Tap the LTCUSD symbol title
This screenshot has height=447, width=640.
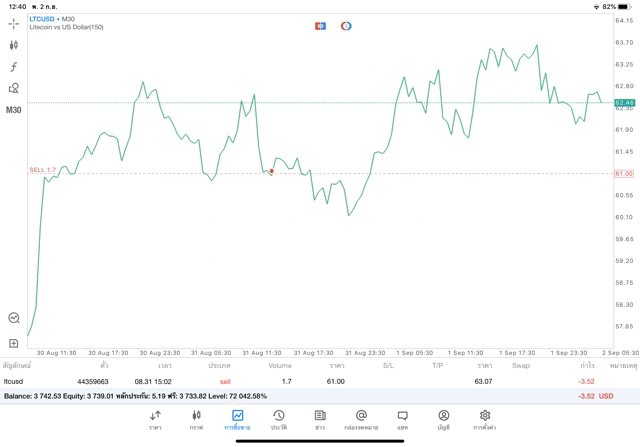coord(42,19)
